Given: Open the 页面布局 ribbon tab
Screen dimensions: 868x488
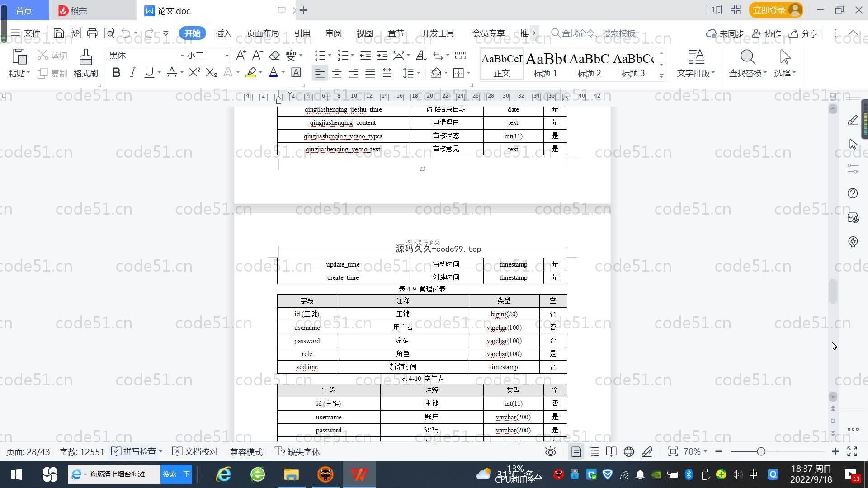Looking at the screenshot, I should [x=263, y=33].
